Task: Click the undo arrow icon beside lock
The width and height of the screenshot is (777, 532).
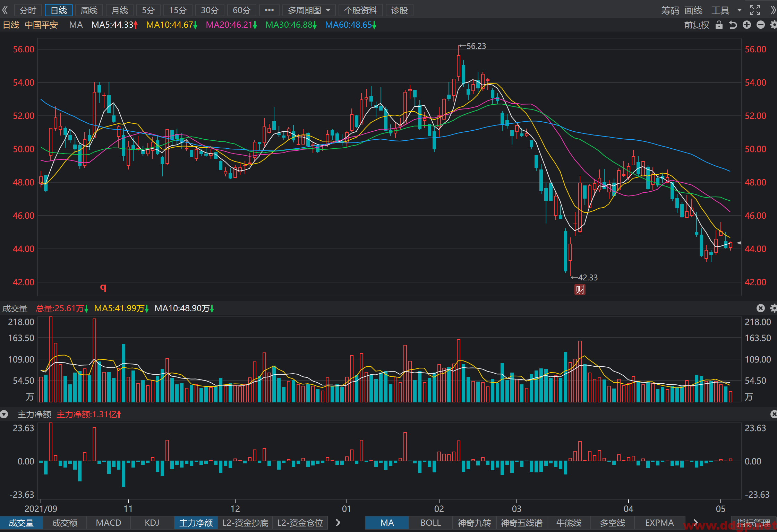Action: [x=733, y=25]
